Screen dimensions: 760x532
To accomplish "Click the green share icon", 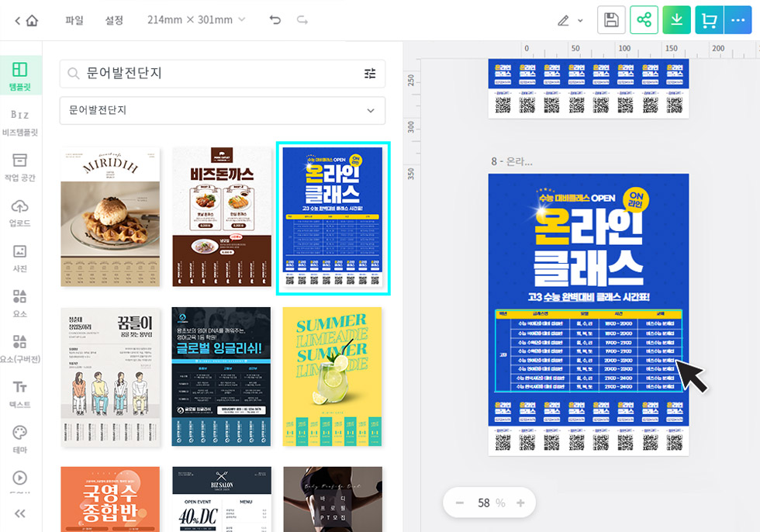I will tap(643, 20).
